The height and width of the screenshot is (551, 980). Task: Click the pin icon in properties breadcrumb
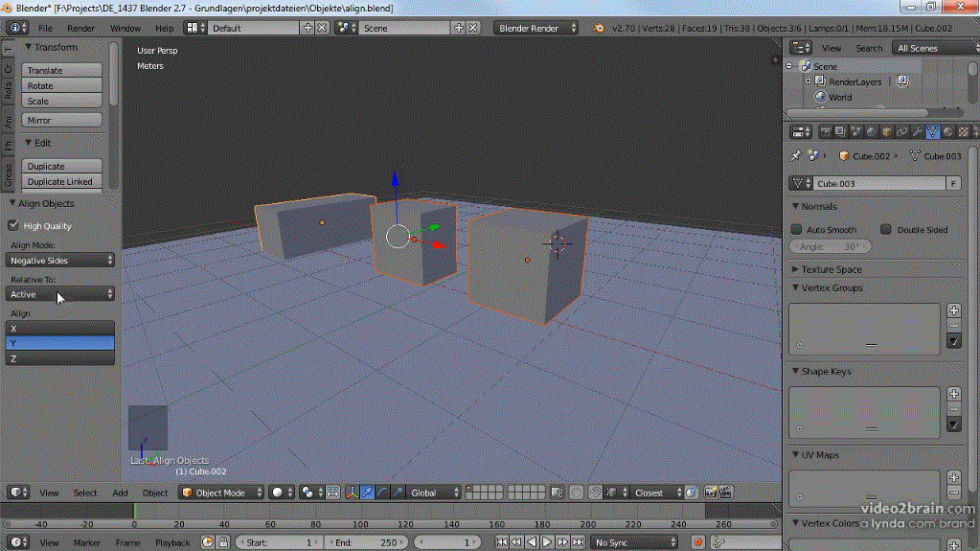click(796, 156)
